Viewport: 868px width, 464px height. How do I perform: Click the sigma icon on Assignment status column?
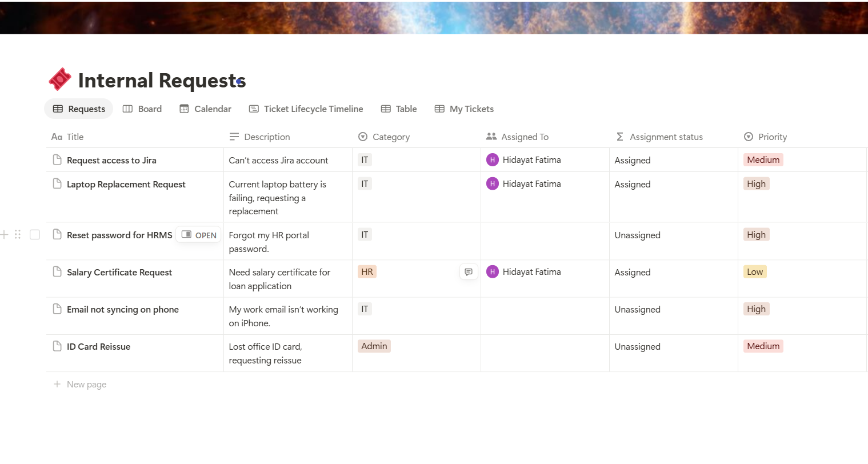click(619, 137)
